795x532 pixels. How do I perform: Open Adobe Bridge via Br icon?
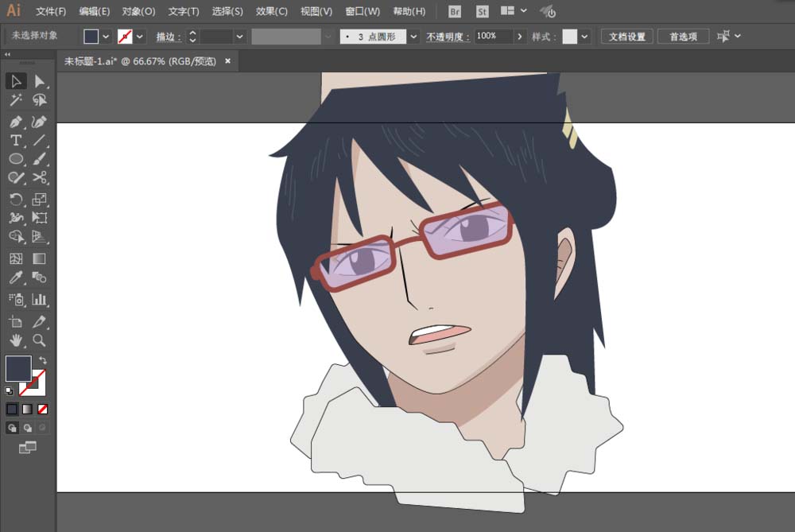click(x=455, y=11)
